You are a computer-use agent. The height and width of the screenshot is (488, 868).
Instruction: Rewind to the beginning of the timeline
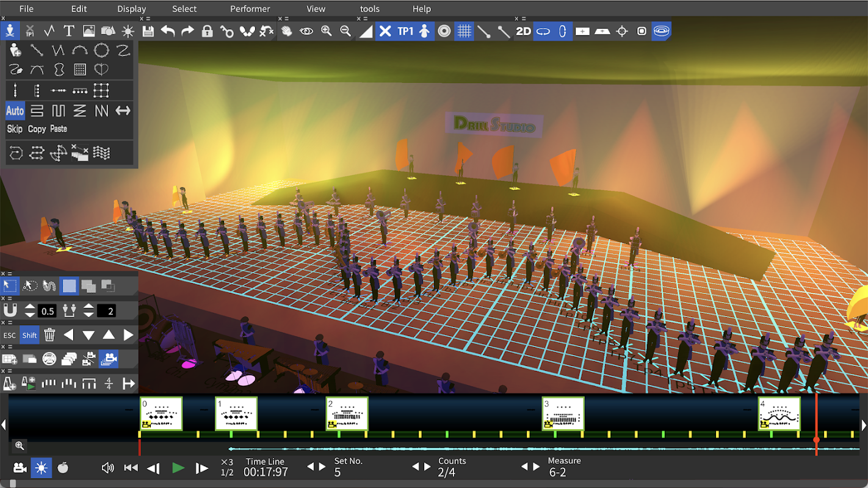click(x=131, y=468)
